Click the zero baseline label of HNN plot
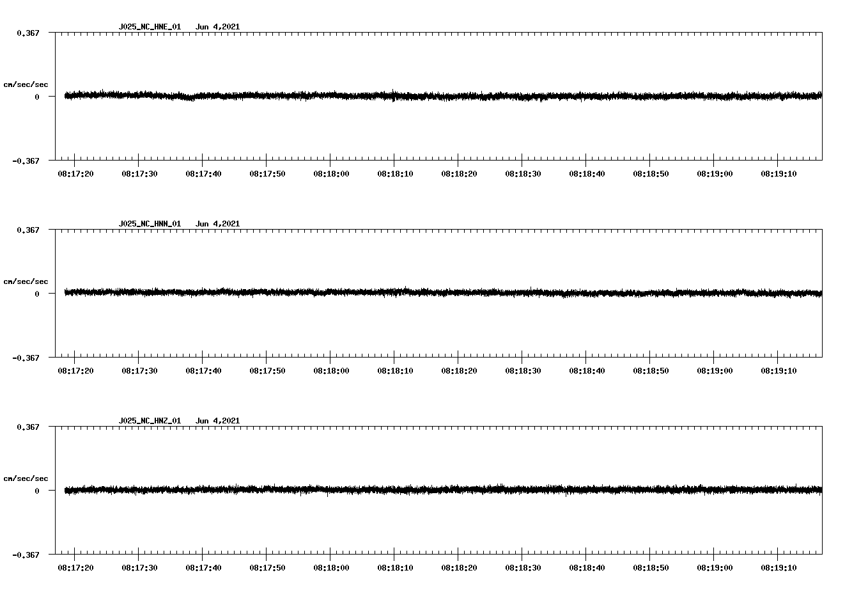The image size is (868, 591). [x=37, y=294]
